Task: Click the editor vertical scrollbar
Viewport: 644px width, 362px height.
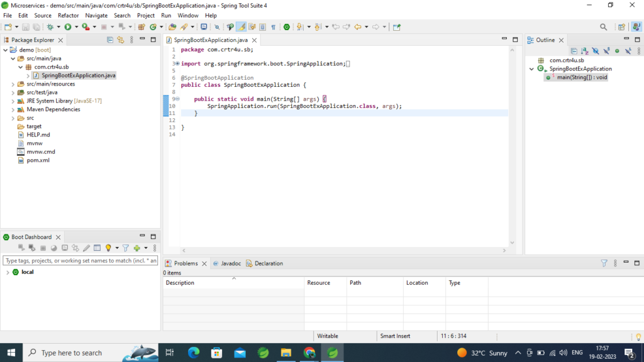Action: [512, 146]
